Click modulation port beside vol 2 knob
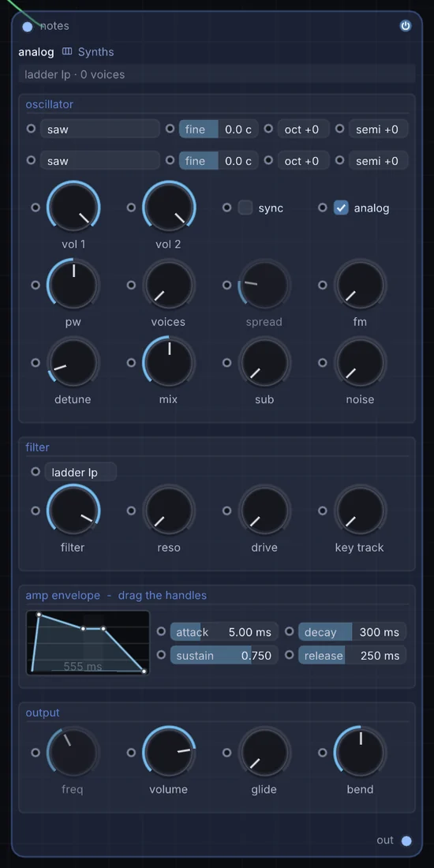 pos(131,208)
